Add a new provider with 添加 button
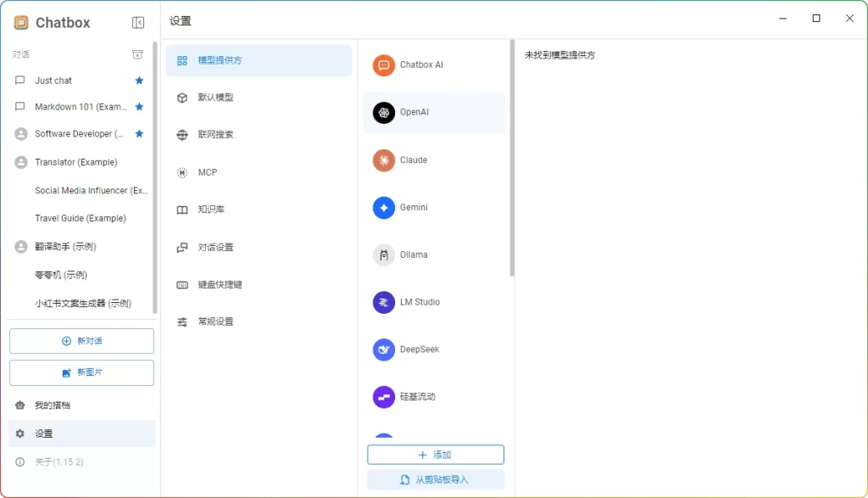 (436, 455)
